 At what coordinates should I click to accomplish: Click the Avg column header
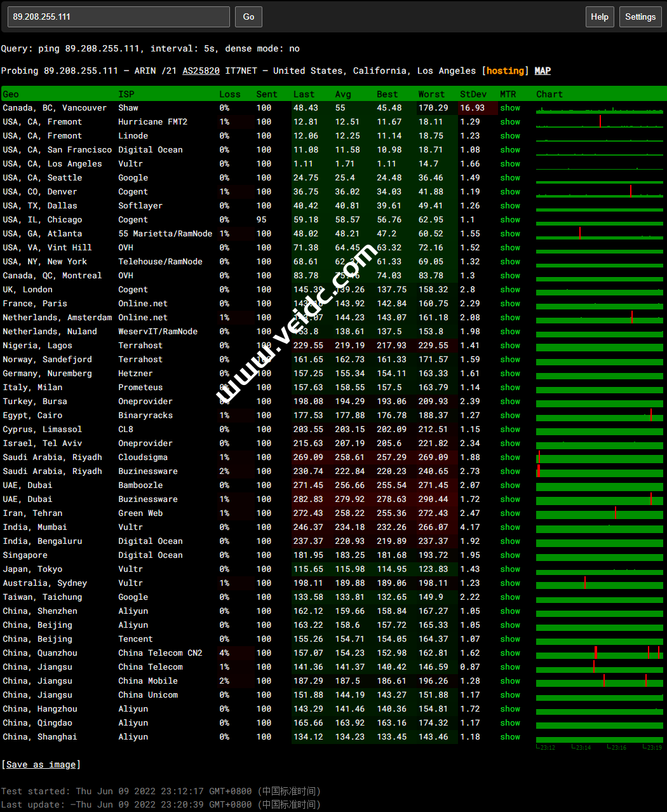[342, 94]
